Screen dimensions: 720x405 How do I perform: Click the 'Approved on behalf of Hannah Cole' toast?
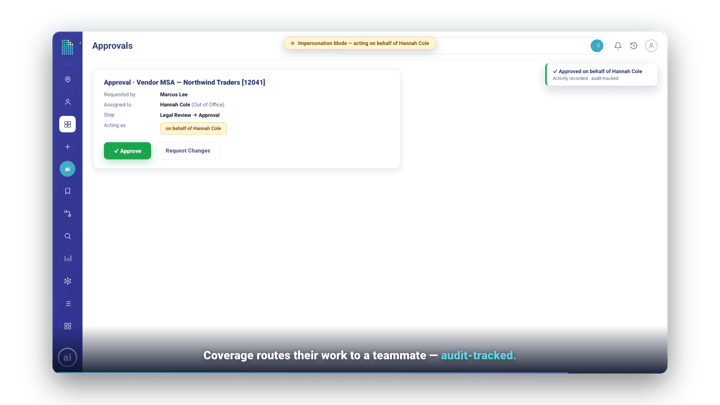pyautogui.click(x=602, y=74)
